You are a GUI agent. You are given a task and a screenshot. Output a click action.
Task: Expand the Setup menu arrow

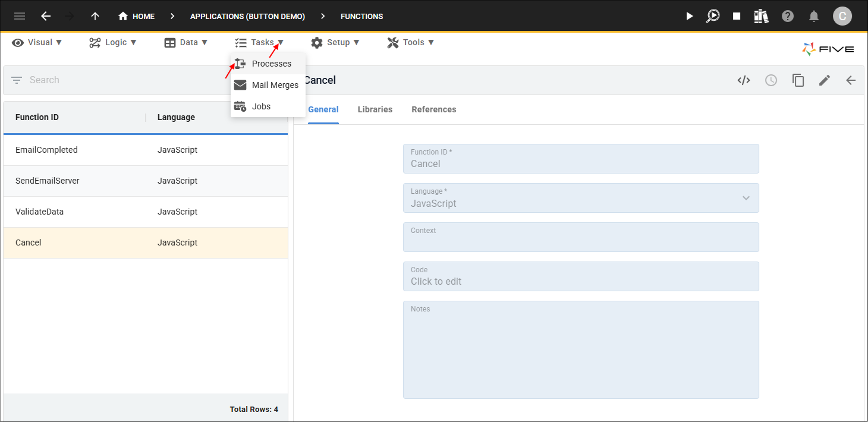tap(357, 42)
